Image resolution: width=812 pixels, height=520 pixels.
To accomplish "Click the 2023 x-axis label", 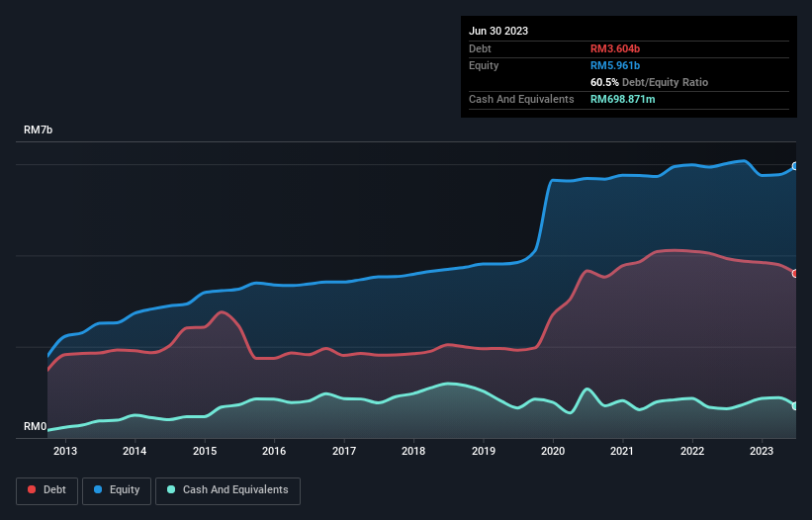I will click(762, 451).
